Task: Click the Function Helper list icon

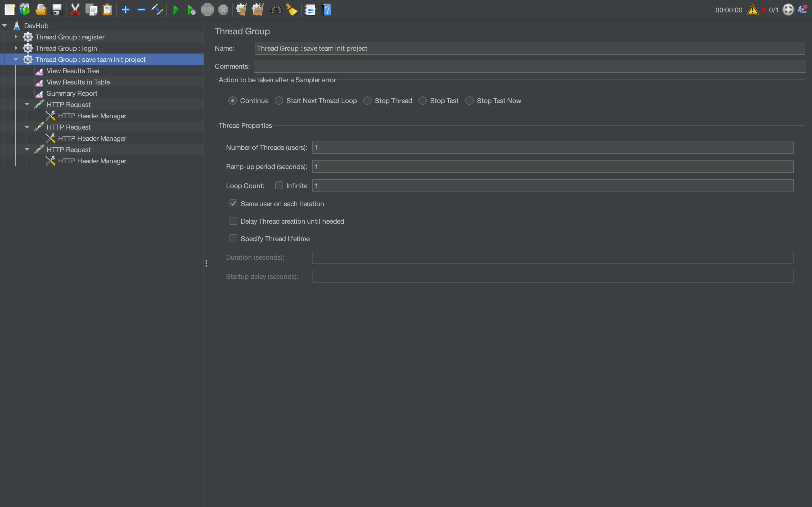Action: click(x=310, y=10)
